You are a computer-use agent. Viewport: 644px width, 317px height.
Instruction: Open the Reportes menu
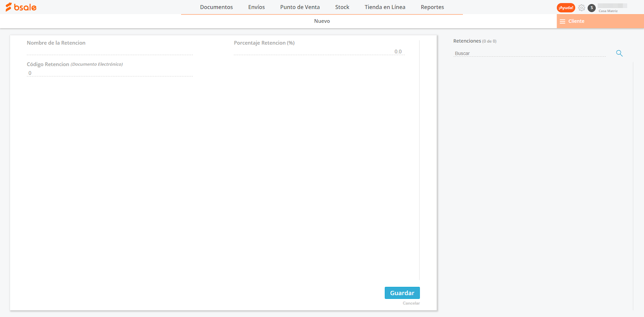[x=432, y=7]
